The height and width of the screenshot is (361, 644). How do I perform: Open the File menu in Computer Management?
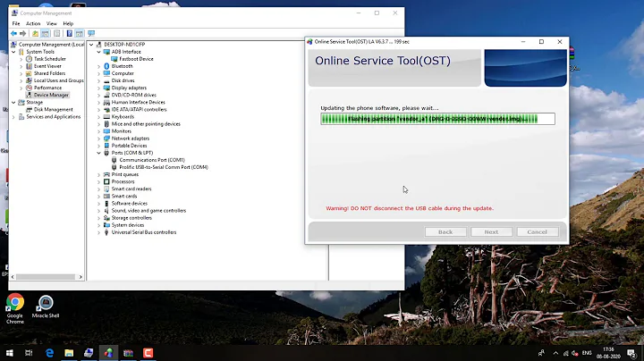pyautogui.click(x=16, y=23)
